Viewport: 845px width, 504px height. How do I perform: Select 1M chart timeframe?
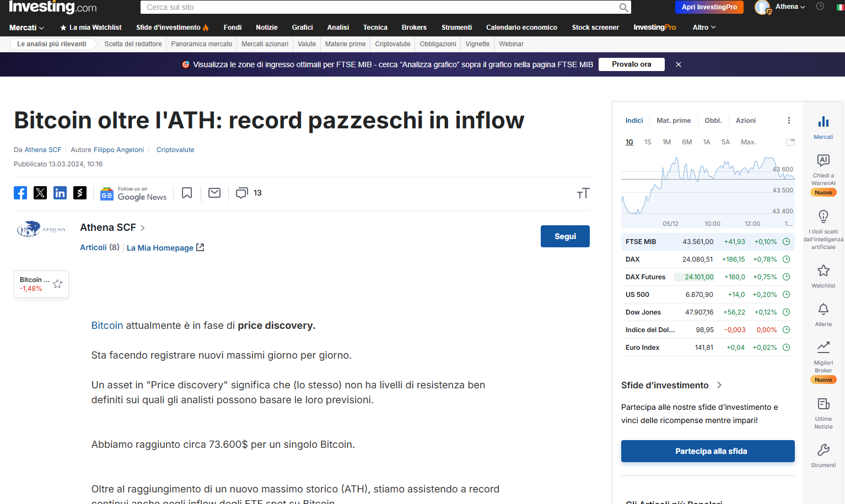point(666,142)
